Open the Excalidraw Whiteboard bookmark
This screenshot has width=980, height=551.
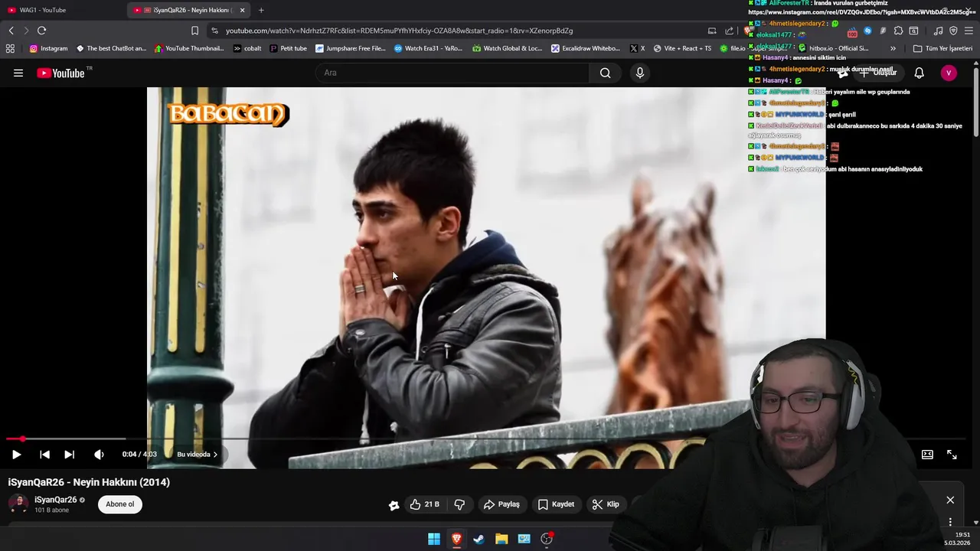586,48
